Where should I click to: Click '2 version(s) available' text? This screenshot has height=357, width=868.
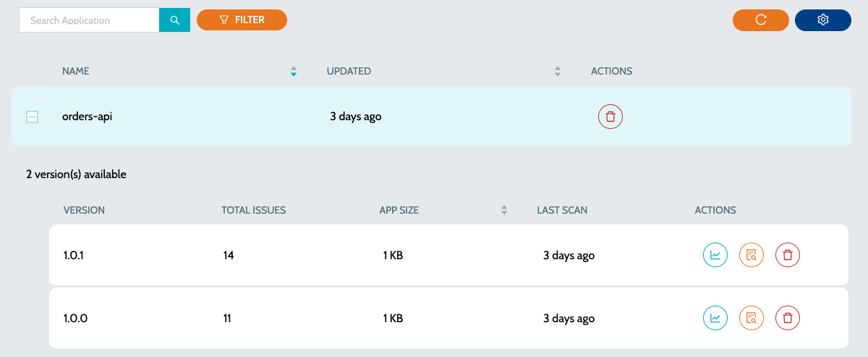point(76,175)
